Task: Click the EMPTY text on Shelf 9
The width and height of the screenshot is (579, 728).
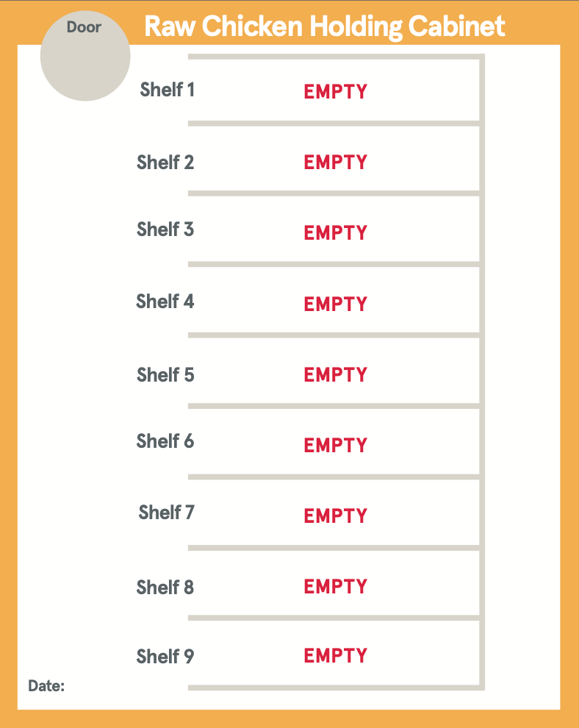Action: coord(336,656)
